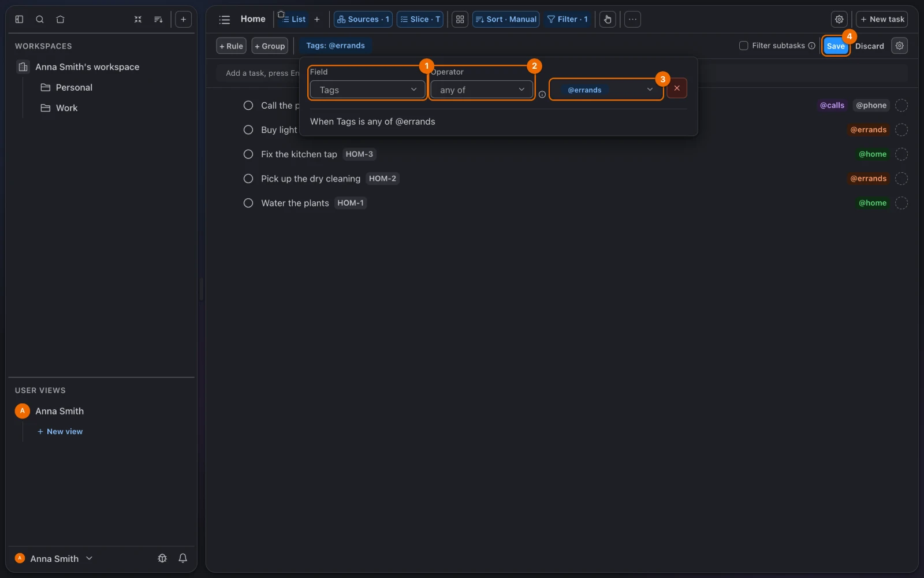This screenshot has height=578, width=924.
Task: Mark 'Fix the kitchen tap' as complete
Action: [x=248, y=154]
